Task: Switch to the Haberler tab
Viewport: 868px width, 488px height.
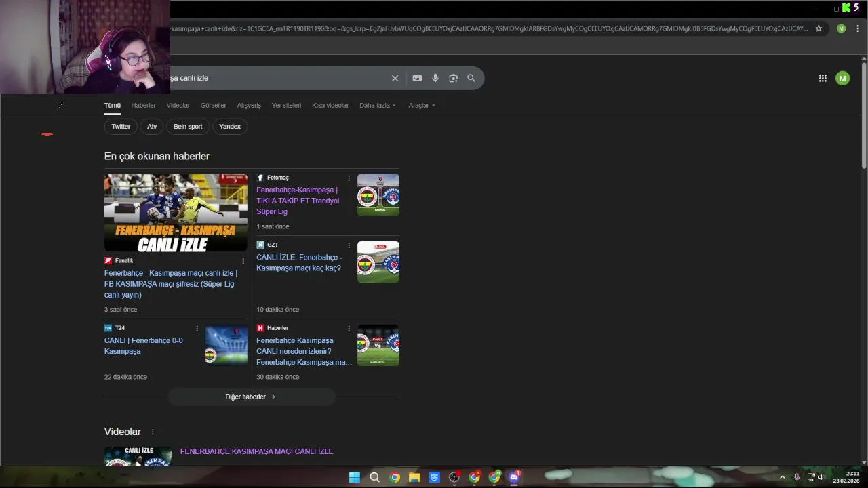Action: click(144, 106)
